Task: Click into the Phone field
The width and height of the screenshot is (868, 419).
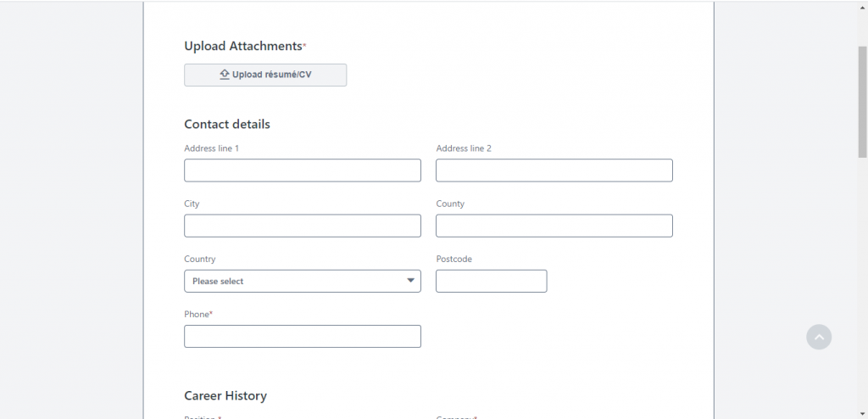Action: pyautogui.click(x=303, y=336)
